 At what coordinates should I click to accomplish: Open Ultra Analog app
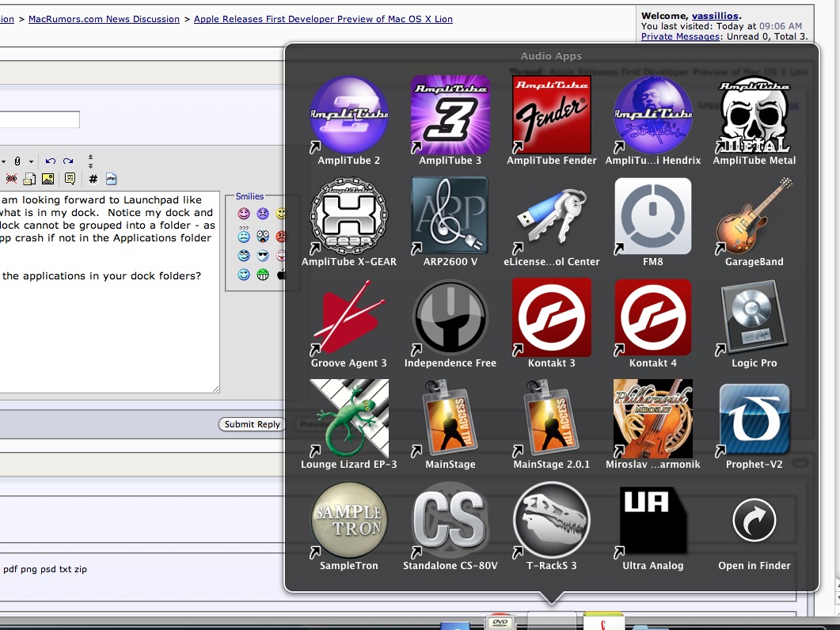click(652, 520)
